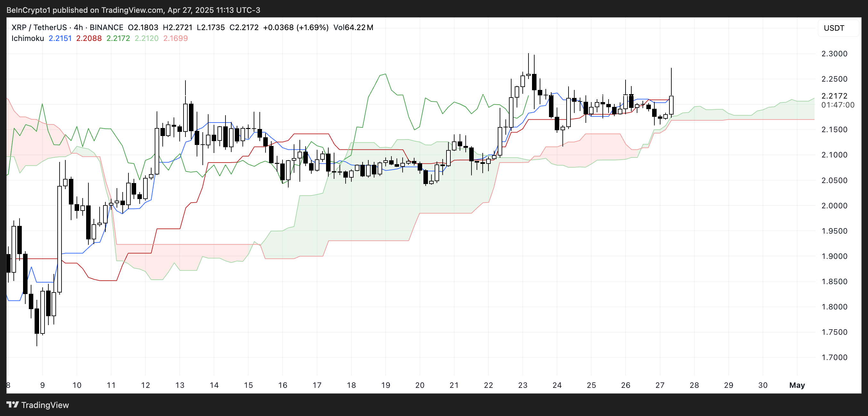Click the 27 date label on the axis
The image size is (868, 416).
click(x=660, y=385)
